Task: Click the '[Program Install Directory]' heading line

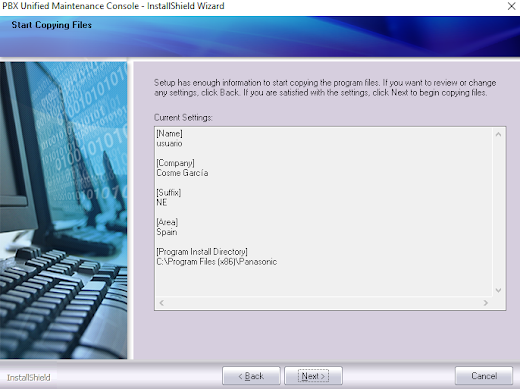Action: pyautogui.click(x=202, y=252)
